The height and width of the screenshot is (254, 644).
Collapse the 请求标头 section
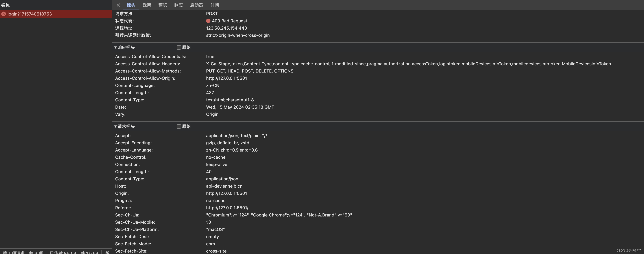click(x=115, y=126)
